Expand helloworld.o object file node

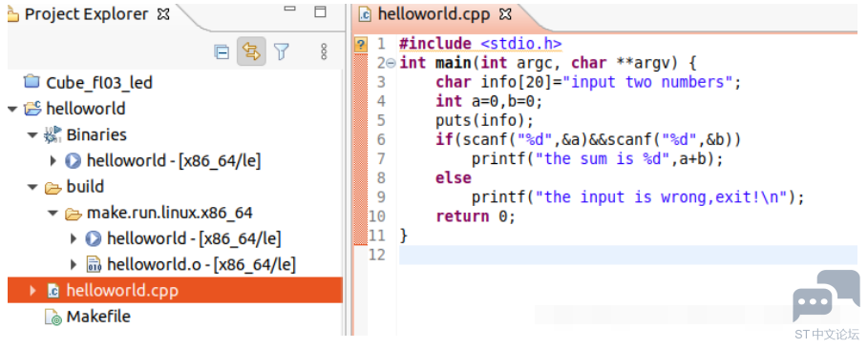click(x=74, y=265)
